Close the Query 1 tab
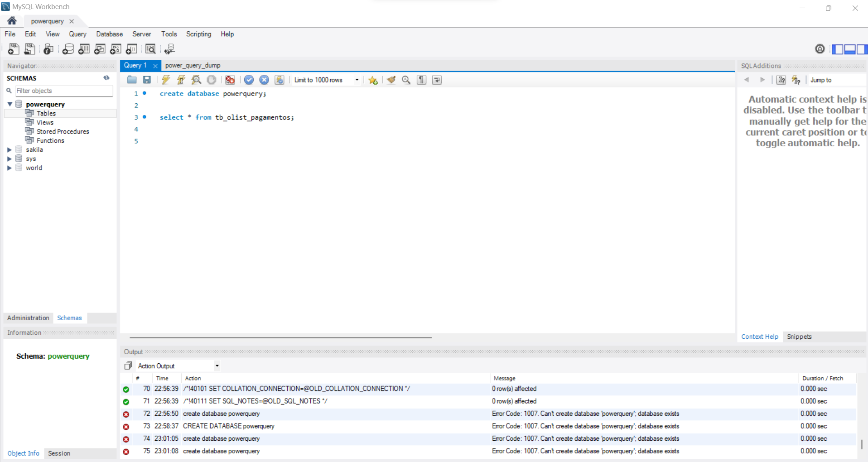The width and height of the screenshot is (868, 462). tap(155, 66)
